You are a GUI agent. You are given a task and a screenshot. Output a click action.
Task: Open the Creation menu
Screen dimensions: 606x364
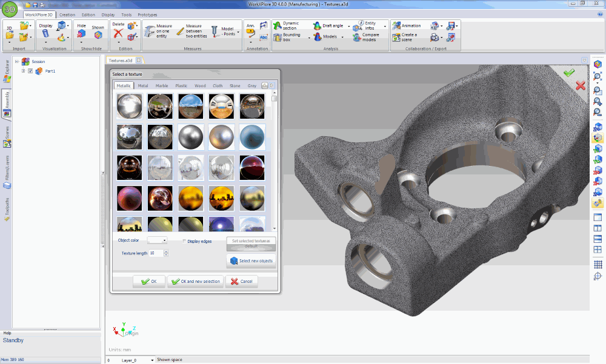click(x=67, y=14)
